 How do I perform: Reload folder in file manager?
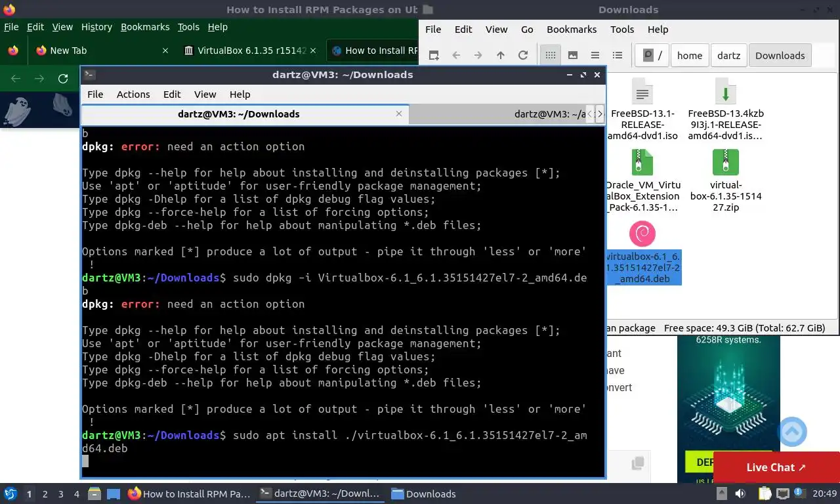523,55
